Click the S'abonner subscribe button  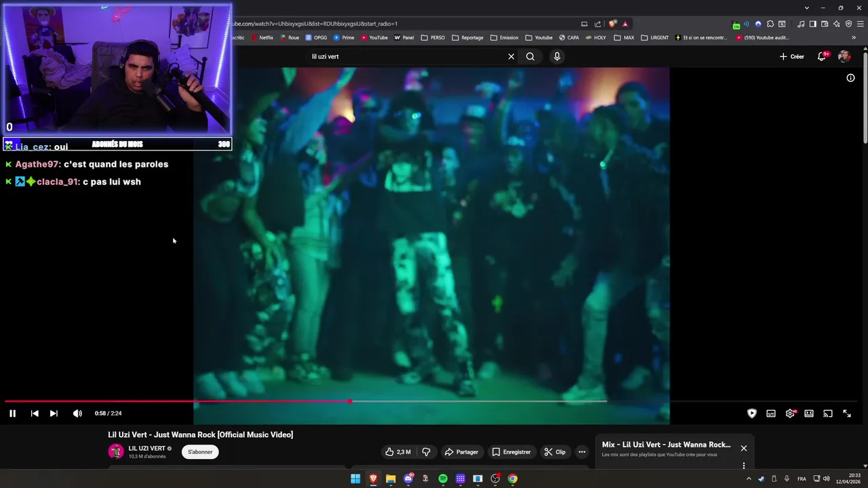[x=200, y=452]
